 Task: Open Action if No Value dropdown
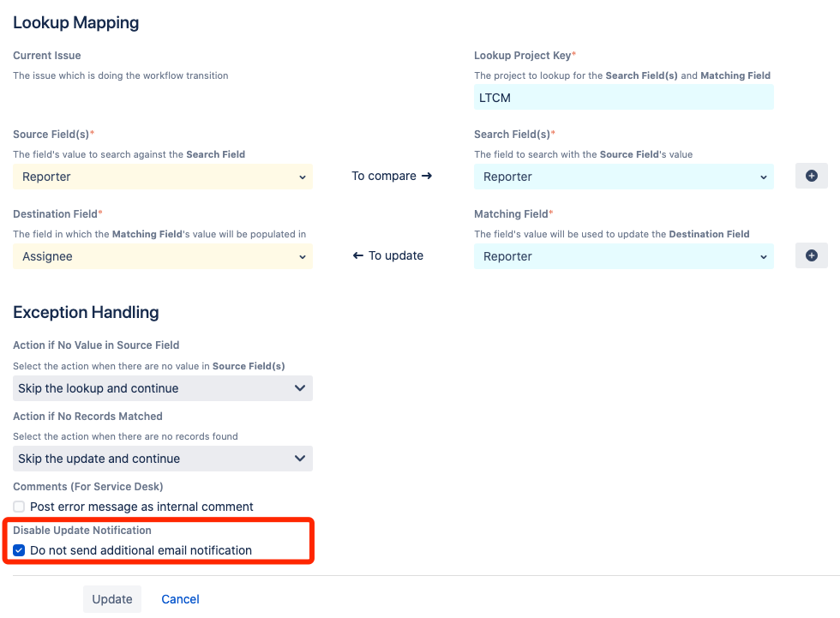pyautogui.click(x=163, y=388)
